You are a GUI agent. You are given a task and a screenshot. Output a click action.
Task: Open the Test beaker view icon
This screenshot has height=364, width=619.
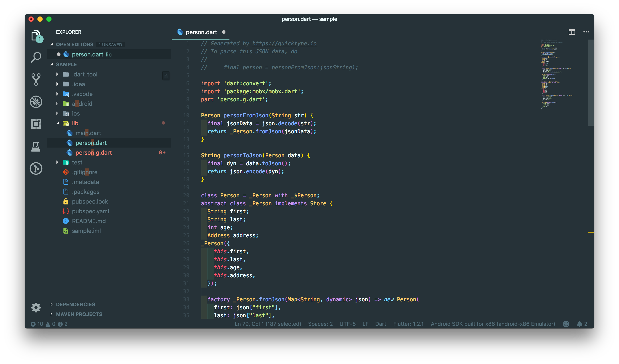(36, 146)
